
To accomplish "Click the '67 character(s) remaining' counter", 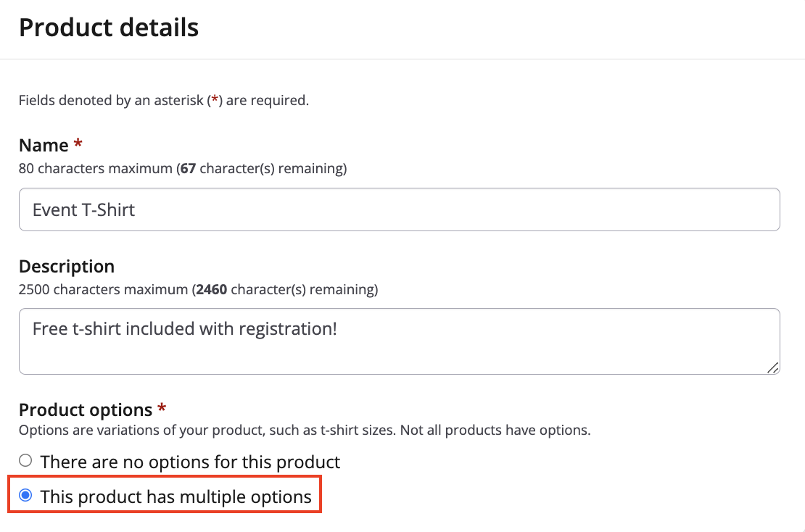I will [x=263, y=169].
